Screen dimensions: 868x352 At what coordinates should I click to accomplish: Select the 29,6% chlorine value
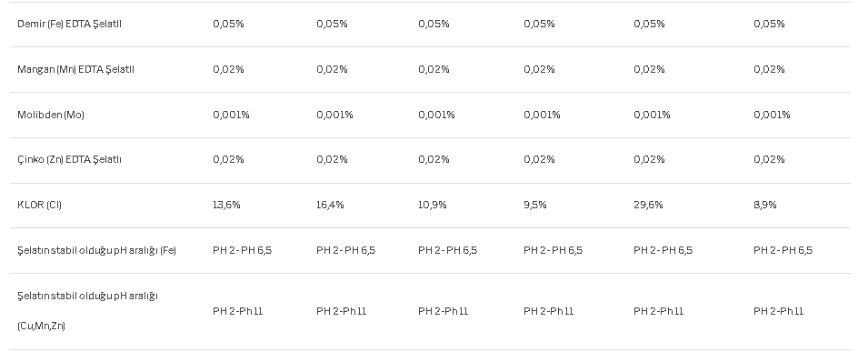click(x=648, y=205)
